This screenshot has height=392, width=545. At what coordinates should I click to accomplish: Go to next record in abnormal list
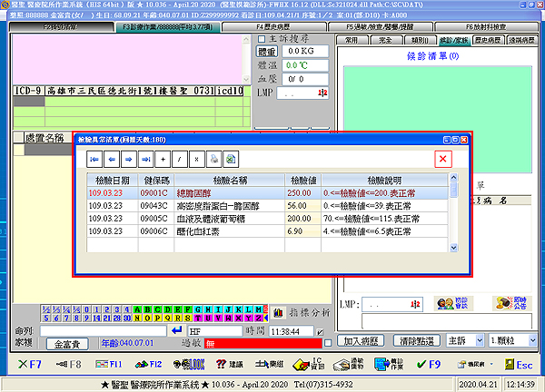pyautogui.click(x=128, y=159)
